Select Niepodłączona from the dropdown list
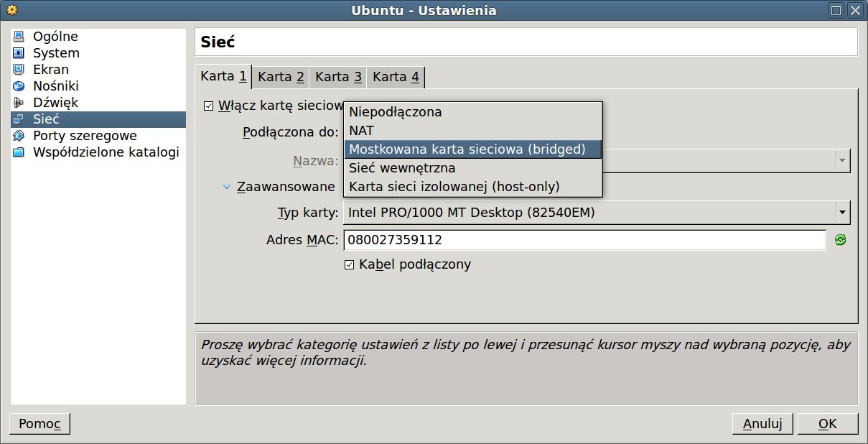 473,112
